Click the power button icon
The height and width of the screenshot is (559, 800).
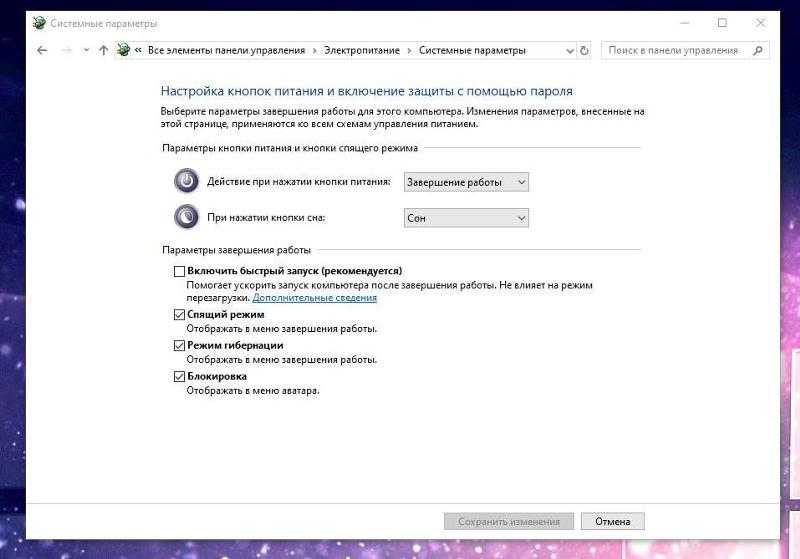pyautogui.click(x=186, y=181)
